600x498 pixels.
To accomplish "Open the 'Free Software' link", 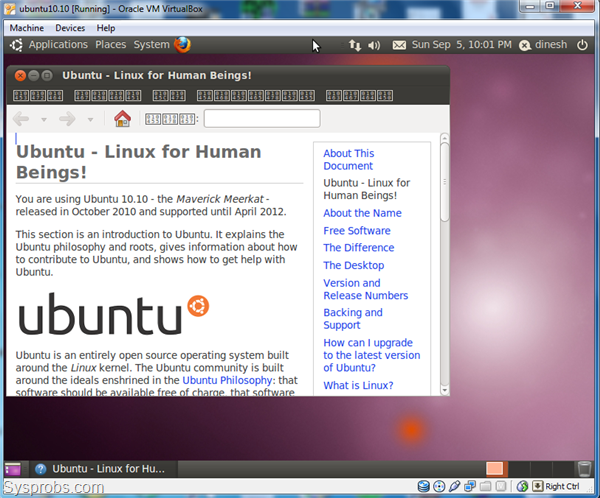I will (357, 231).
